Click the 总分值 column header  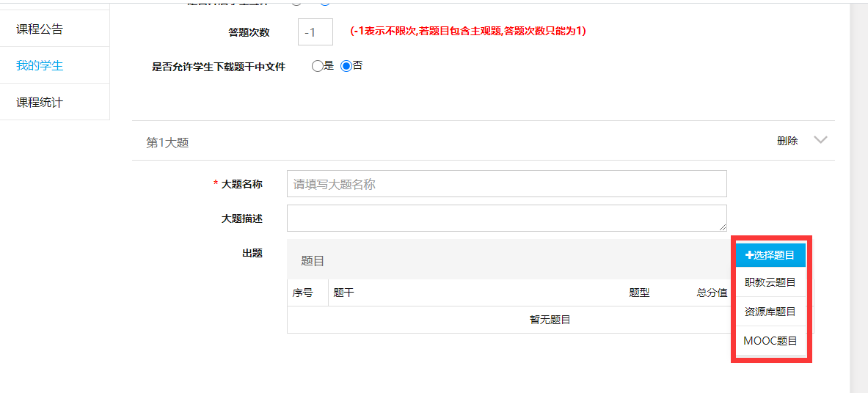pos(712,293)
